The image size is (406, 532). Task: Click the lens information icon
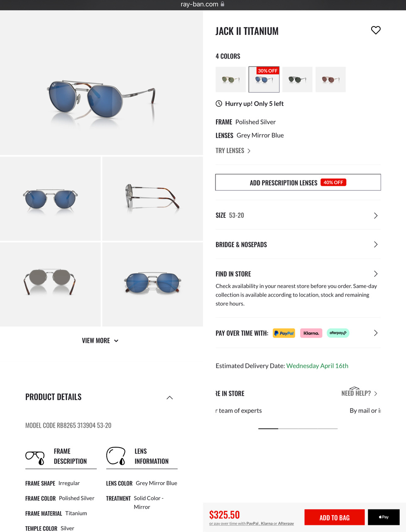[116, 456]
